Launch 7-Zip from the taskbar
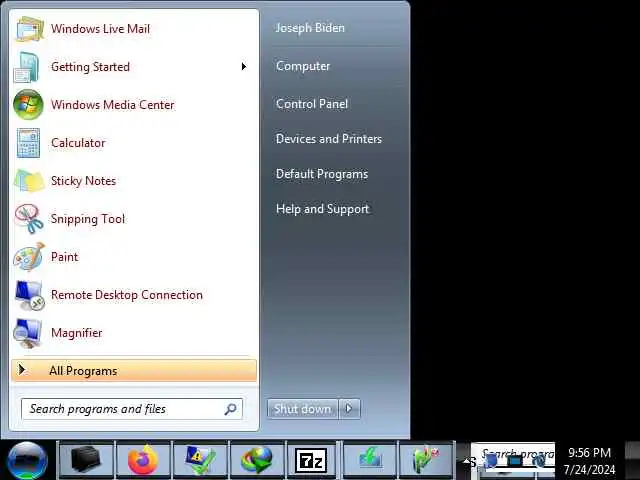The image size is (640, 480). click(x=311, y=460)
